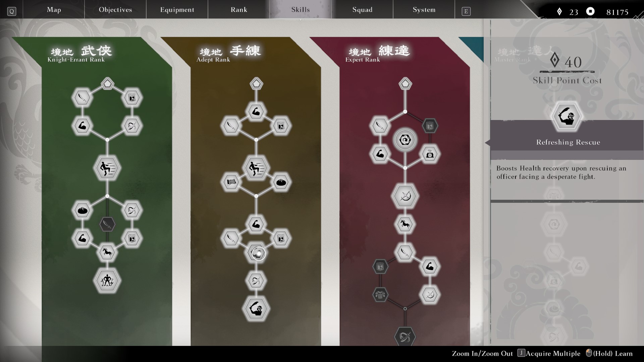The width and height of the screenshot is (644, 362).
Task: Open the Equipment tab
Action: coord(177,9)
